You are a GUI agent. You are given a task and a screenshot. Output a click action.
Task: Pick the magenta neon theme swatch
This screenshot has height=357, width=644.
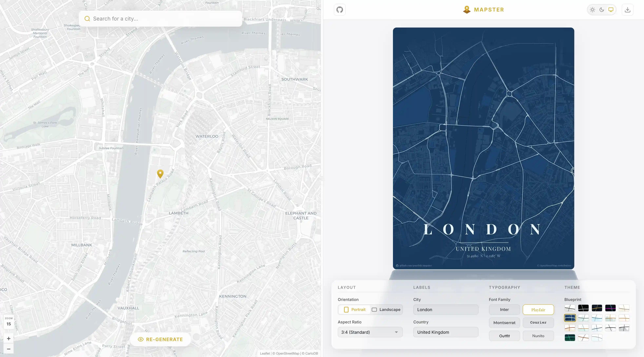point(610,308)
